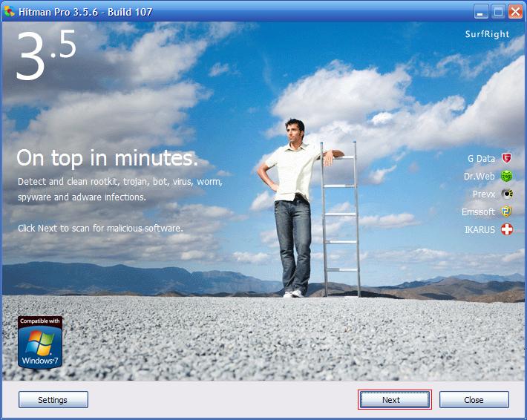This screenshot has height=420, width=527.
Task: Click the Emsisoft label
Action: pyautogui.click(x=478, y=211)
